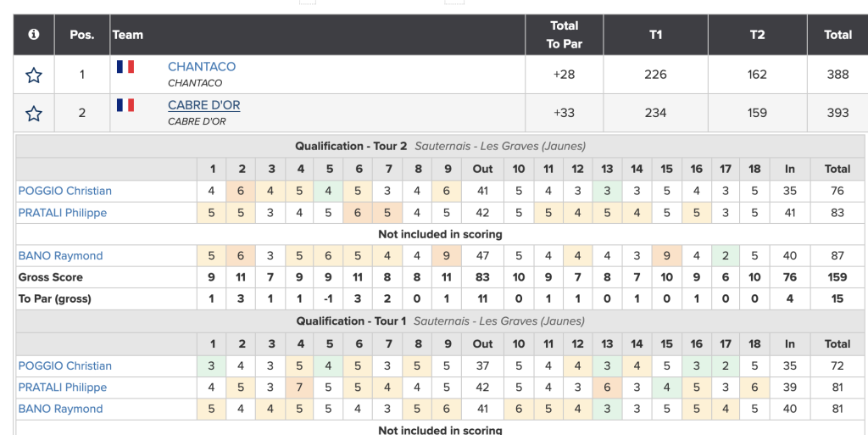The width and height of the screenshot is (868, 435).
Task: Toggle the star for CABRE D'OR team
Action: [34, 114]
